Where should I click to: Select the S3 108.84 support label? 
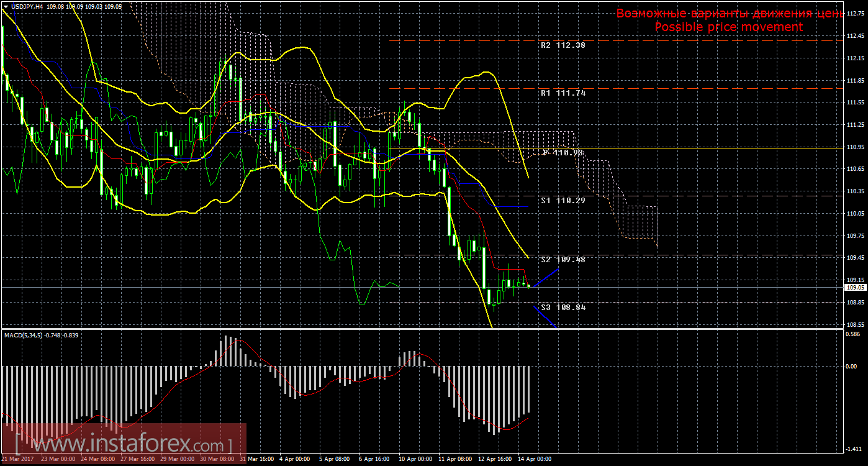click(x=563, y=307)
